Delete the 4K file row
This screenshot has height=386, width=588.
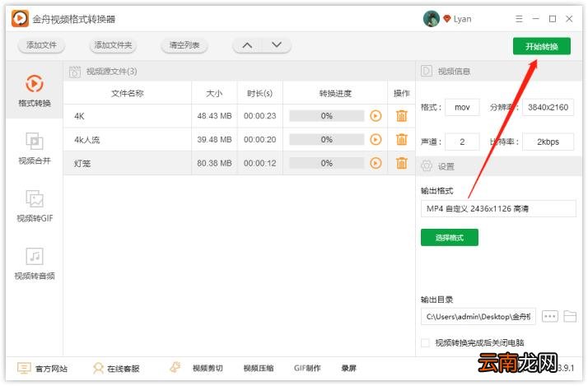(x=402, y=116)
